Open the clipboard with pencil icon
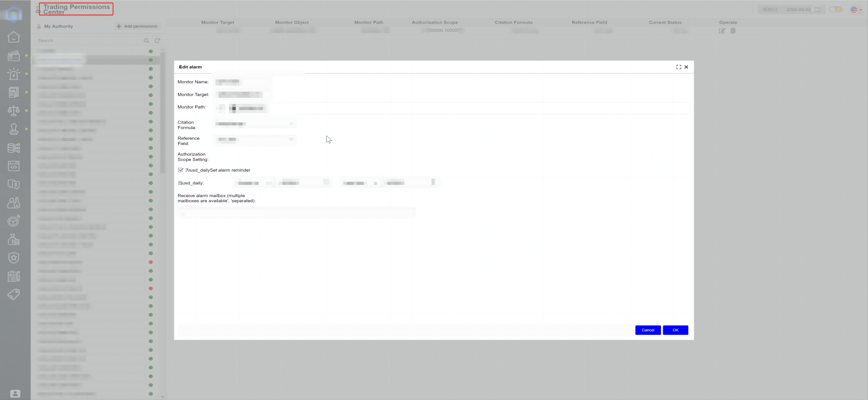The width and height of the screenshot is (868, 400). pyautogui.click(x=14, y=276)
